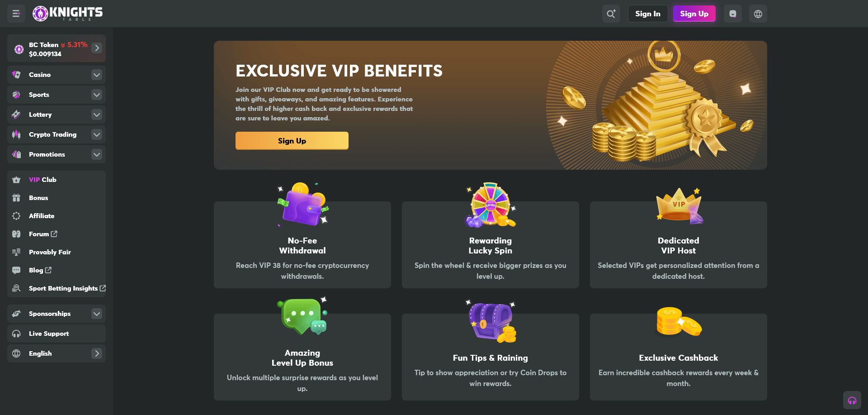Open the chat icon in the top bar
Screen dimensions: 868x415
[732, 14]
